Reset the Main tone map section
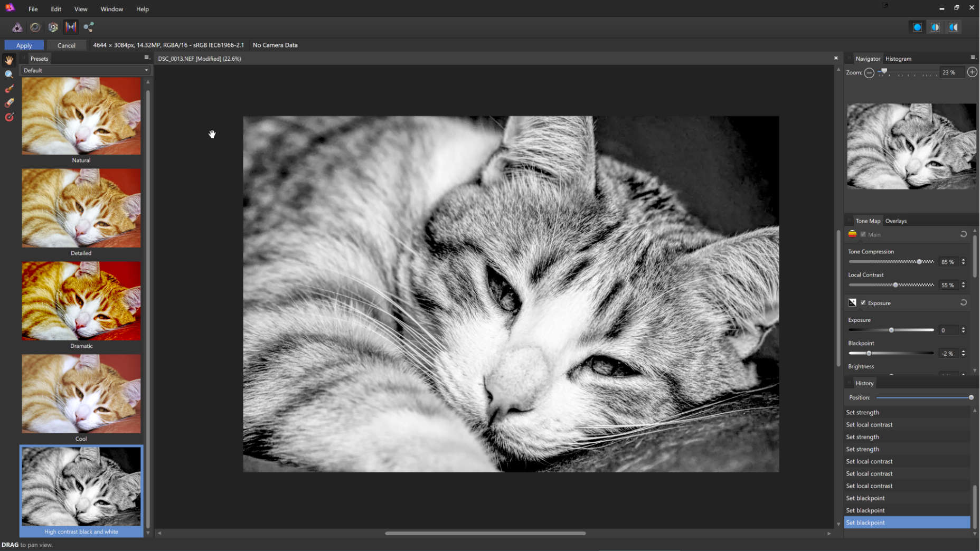980x551 pixels. [964, 234]
